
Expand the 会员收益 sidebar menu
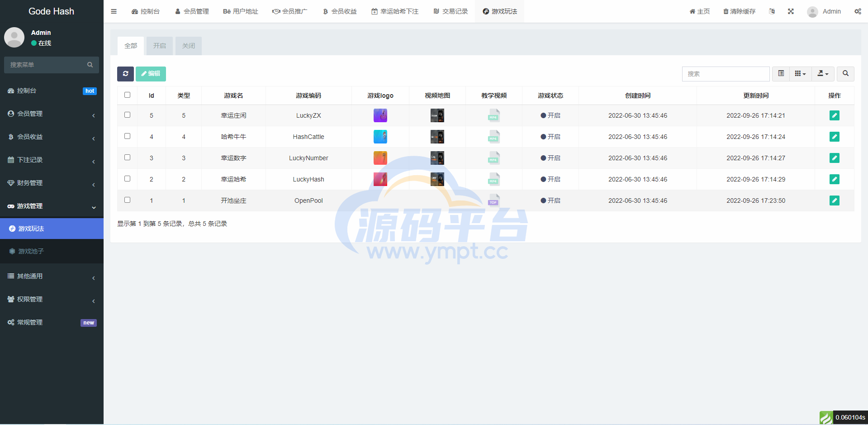click(x=52, y=137)
